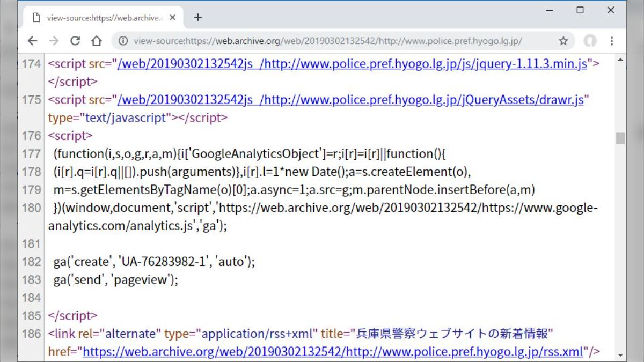Click line number 186

[31, 334]
